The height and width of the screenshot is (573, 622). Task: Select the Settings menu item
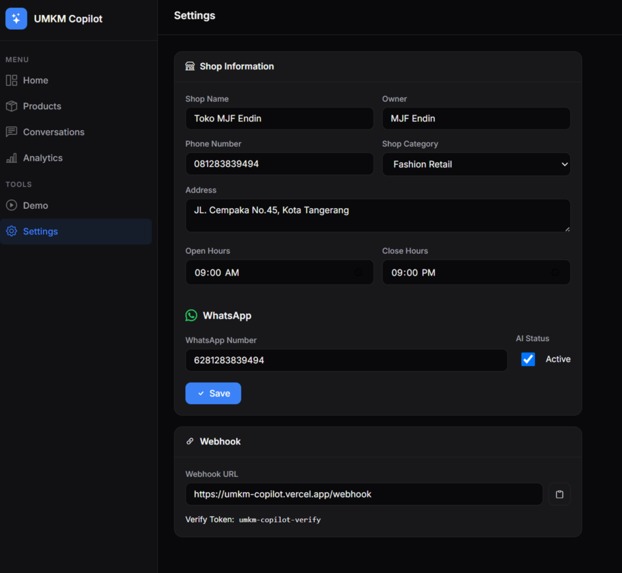pos(76,231)
